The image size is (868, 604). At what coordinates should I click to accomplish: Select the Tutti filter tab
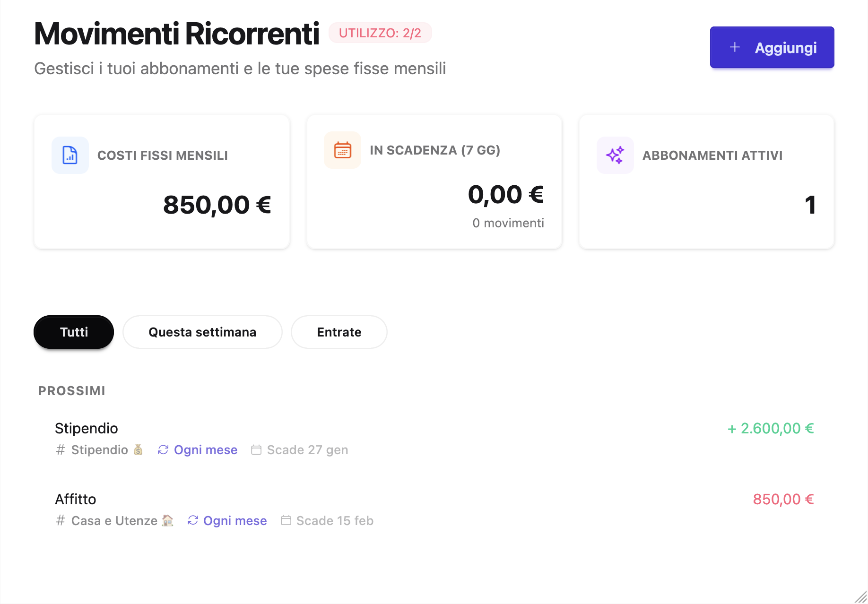tap(74, 332)
